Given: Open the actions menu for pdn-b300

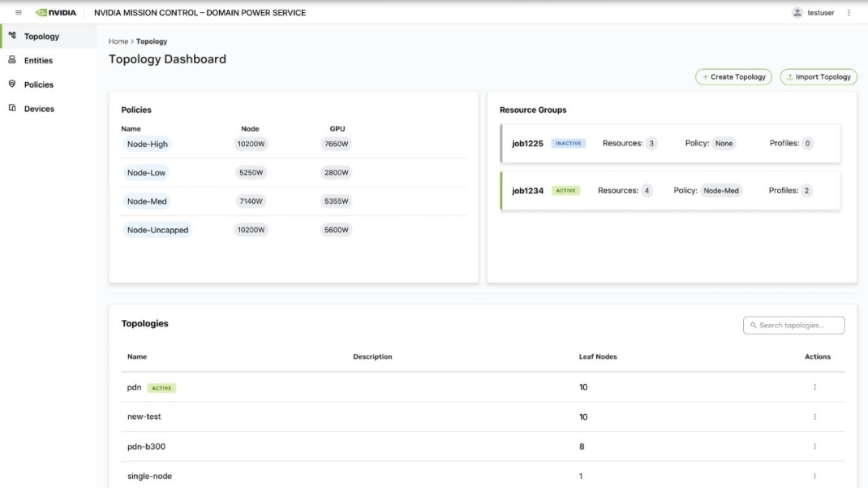Looking at the screenshot, I should click(814, 446).
